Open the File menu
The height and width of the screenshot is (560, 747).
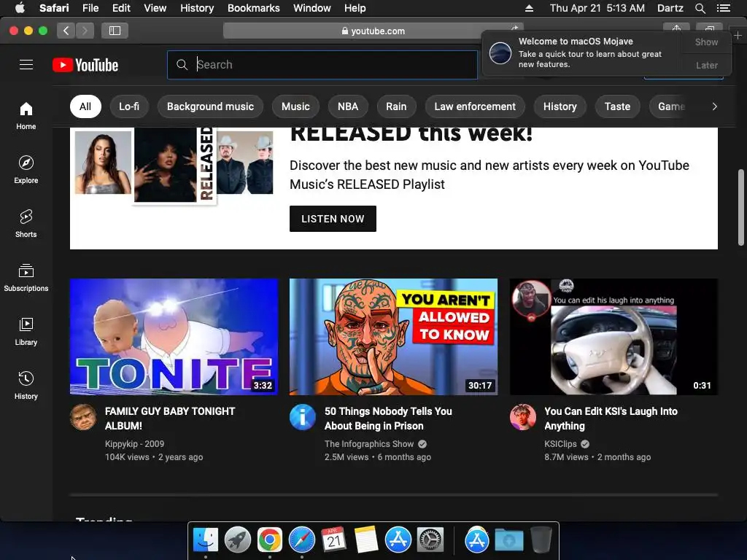click(90, 8)
